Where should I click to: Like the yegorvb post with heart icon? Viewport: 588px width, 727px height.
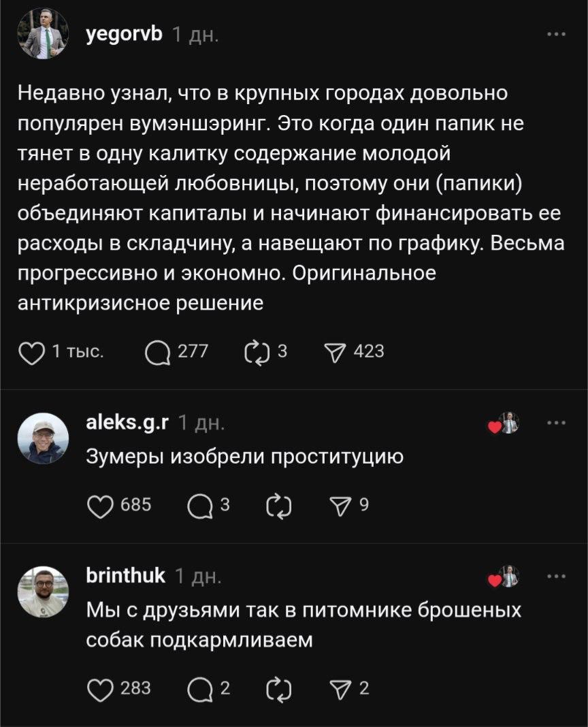point(30,352)
